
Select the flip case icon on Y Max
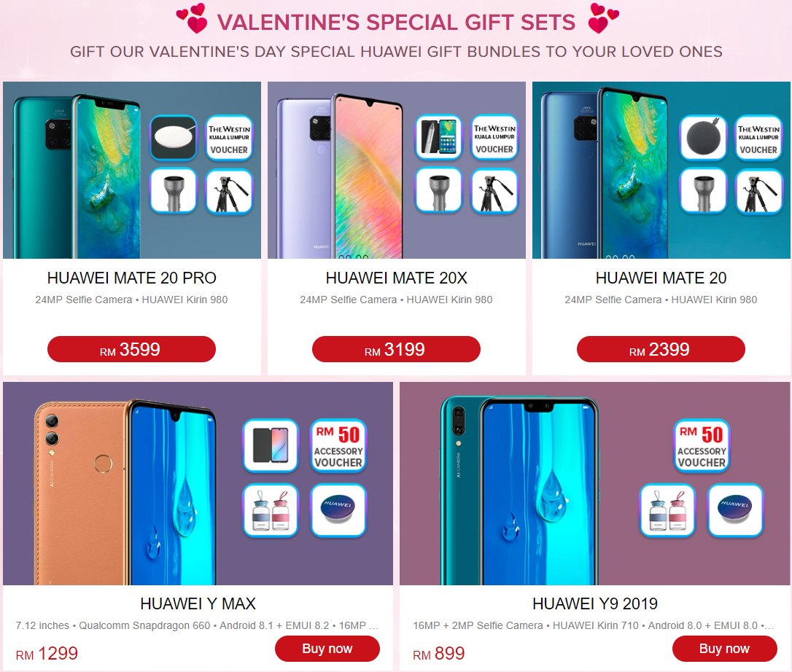[x=271, y=446]
